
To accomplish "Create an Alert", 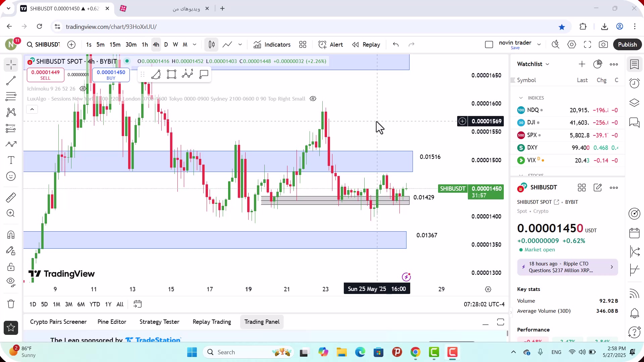I will tap(331, 45).
